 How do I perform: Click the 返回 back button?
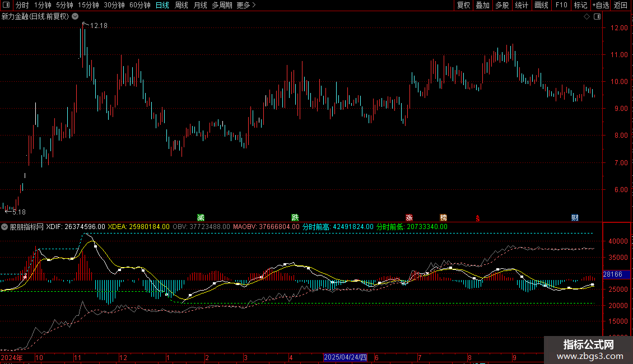(621, 5)
